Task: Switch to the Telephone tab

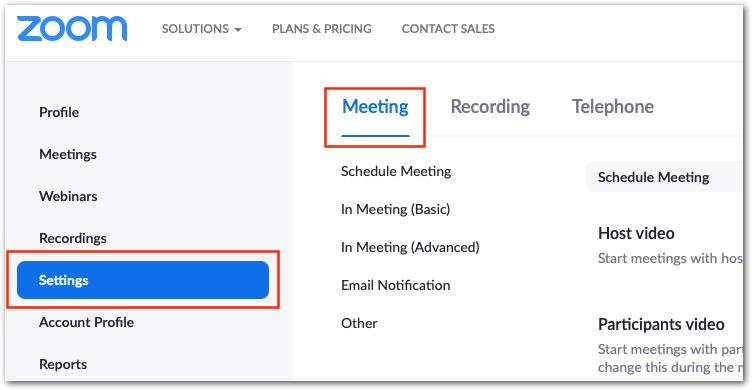Action: tap(613, 106)
